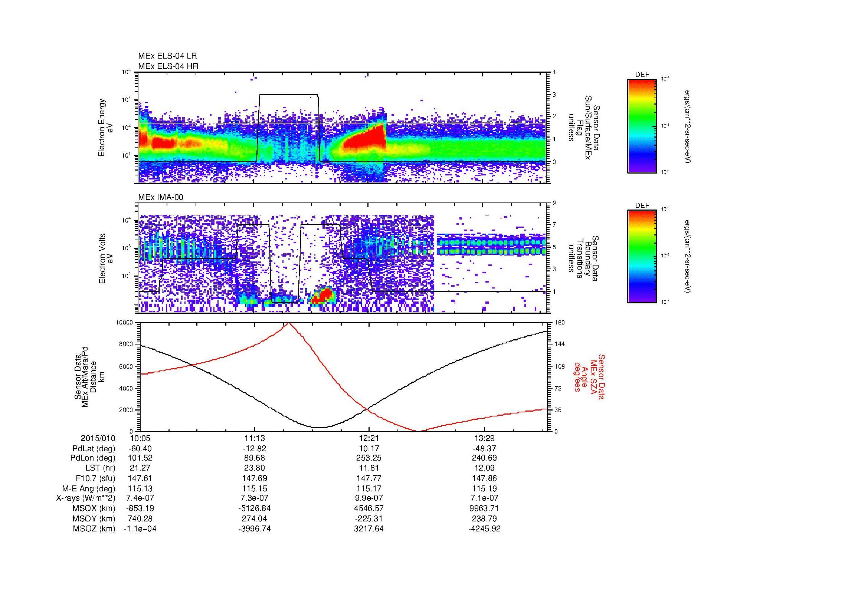
Task: Click the MSOX value -853.19
Action: click(140, 508)
